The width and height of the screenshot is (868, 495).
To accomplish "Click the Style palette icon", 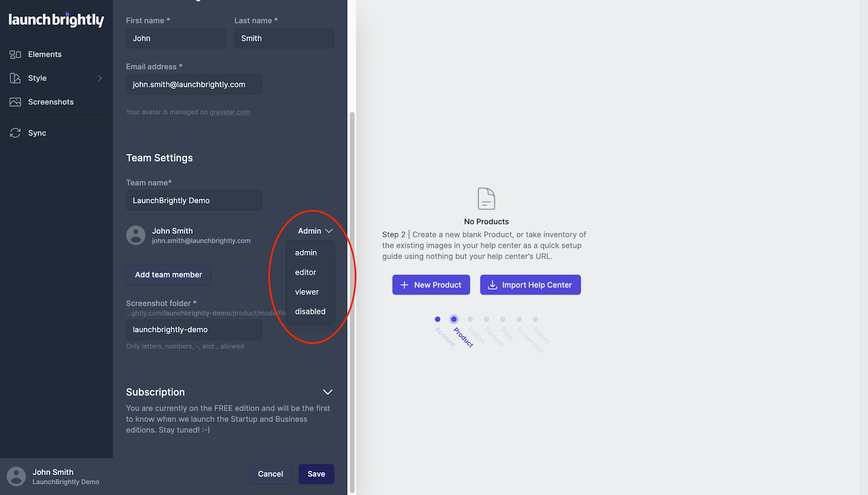I will (15, 78).
